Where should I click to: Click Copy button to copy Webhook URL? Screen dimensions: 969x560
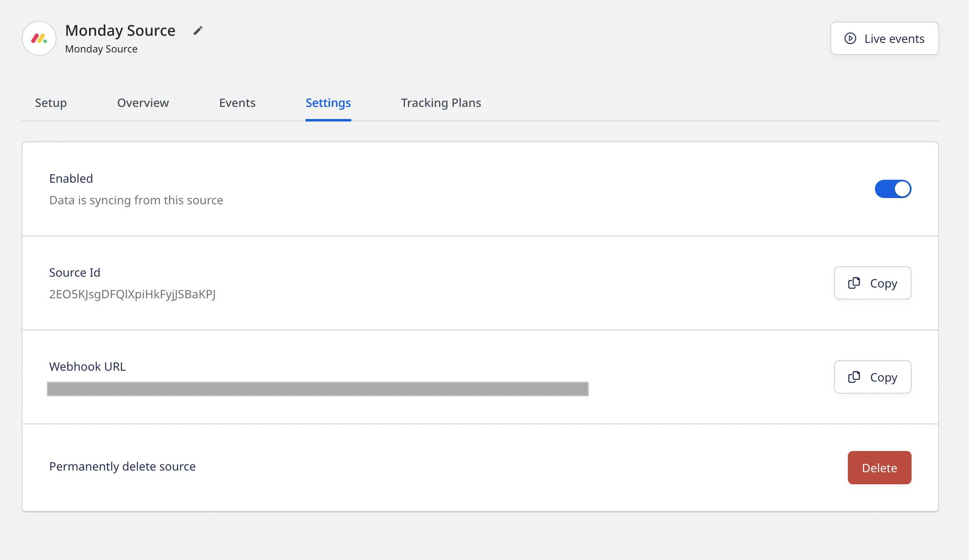click(x=872, y=377)
